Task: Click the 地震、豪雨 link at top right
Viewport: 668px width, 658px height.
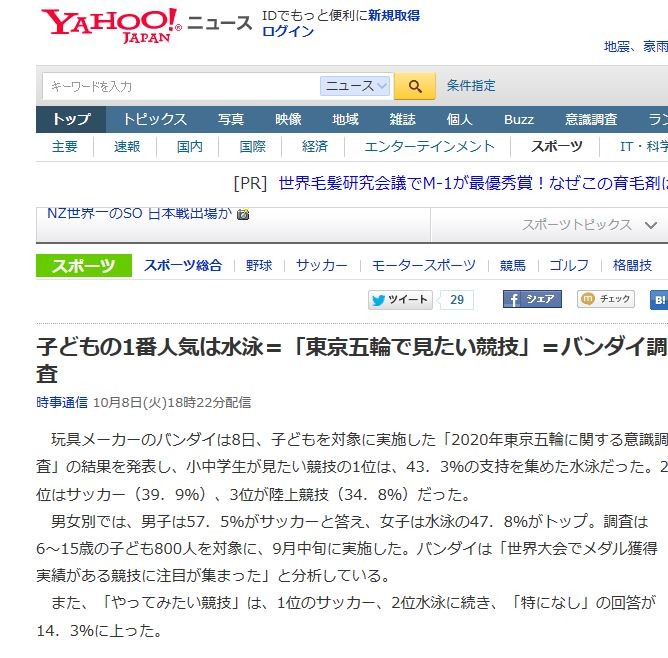Action: click(636, 47)
